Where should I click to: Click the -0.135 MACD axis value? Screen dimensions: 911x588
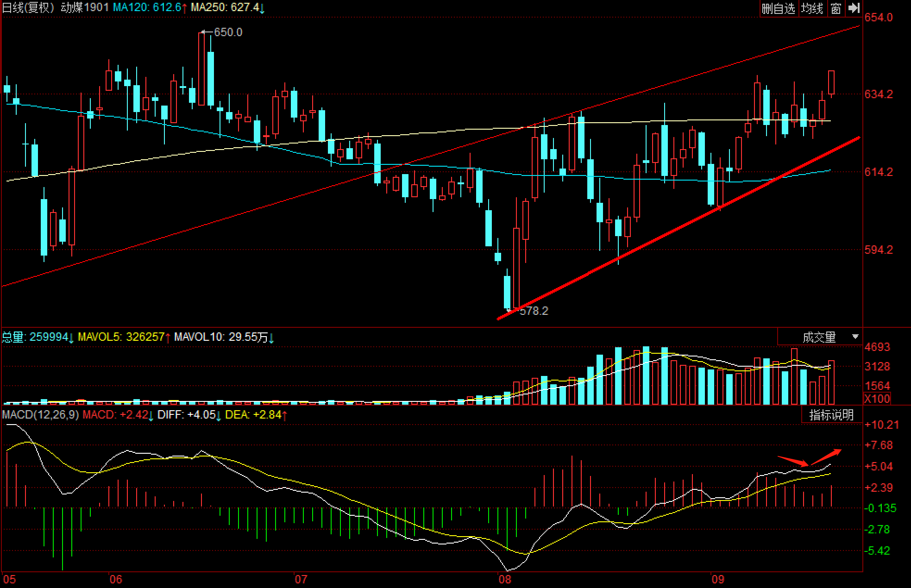point(880,508)
